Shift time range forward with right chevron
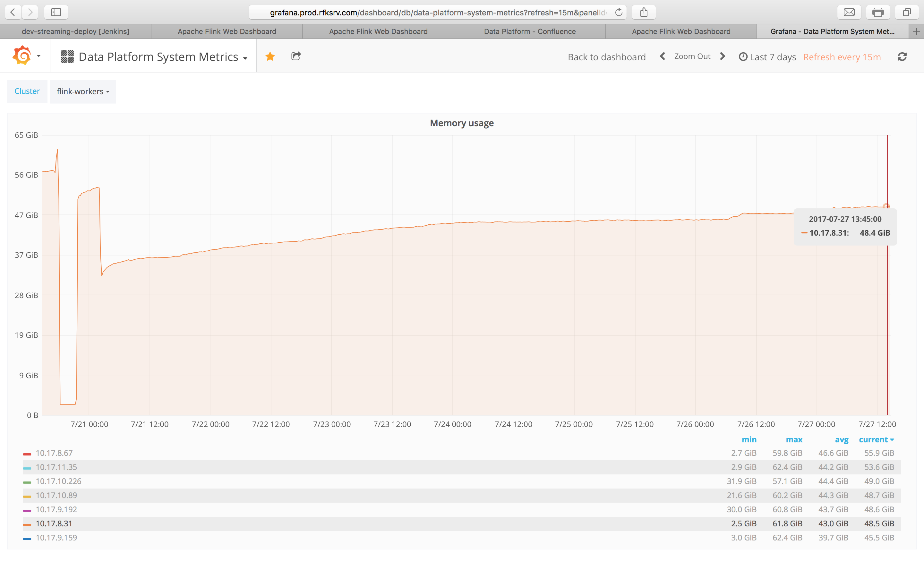Image resolution: width=924 pixels, height=577 pixels. click(722, 56)
